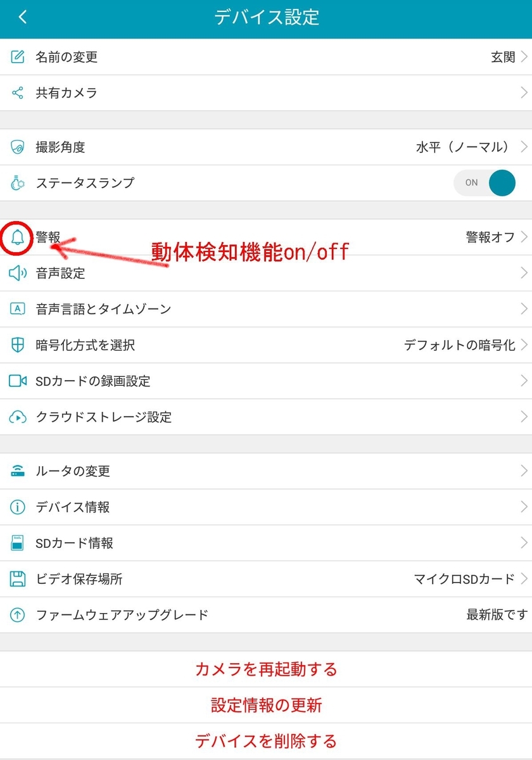Screen dimensions: 532x760
Task: Tap the router icon beside ルータの変更
Action: tap(18, 471)
